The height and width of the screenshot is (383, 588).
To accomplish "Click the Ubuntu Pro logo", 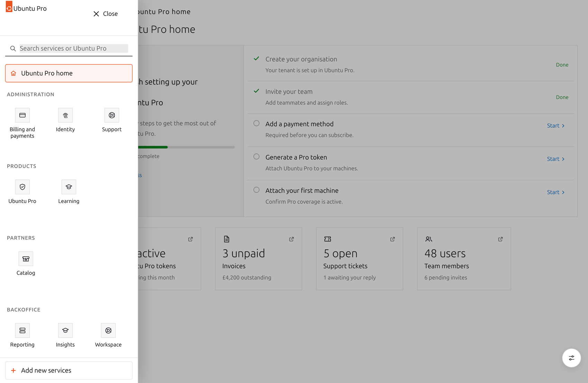I will coord(9,7).
